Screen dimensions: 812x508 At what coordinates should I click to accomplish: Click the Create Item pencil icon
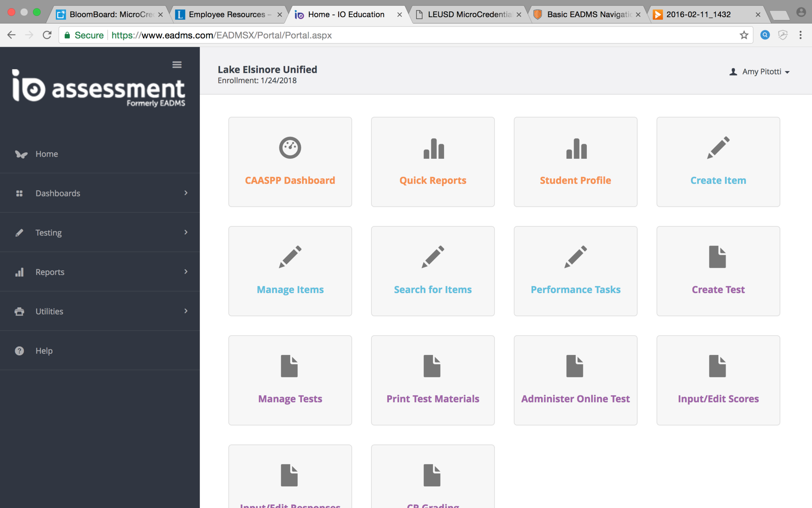pyautogui.click(x=718, y=148)
